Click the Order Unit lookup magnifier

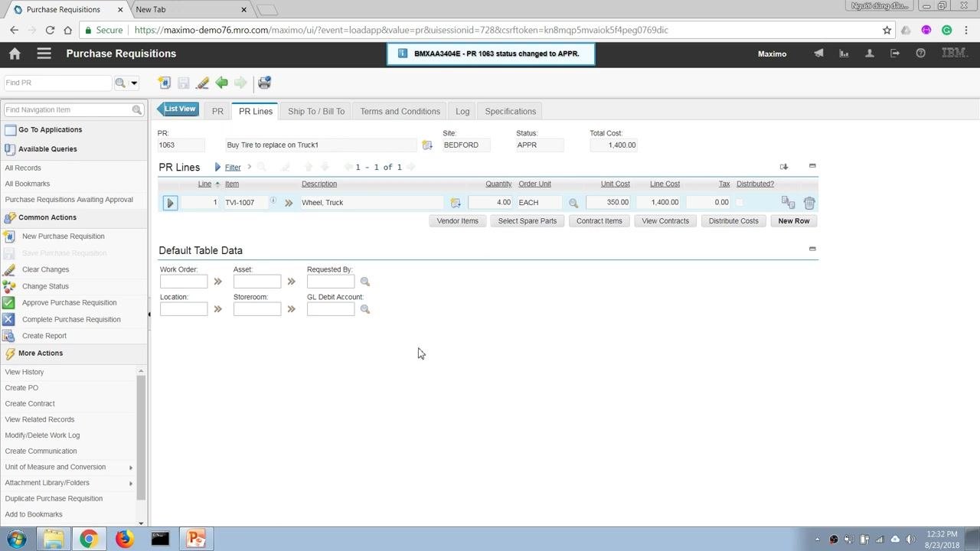click(573, 203)
